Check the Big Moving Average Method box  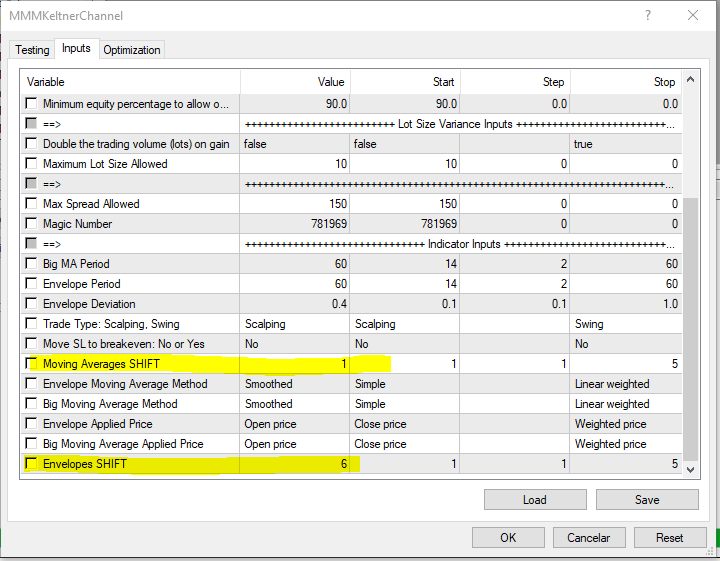click(31, 404)
